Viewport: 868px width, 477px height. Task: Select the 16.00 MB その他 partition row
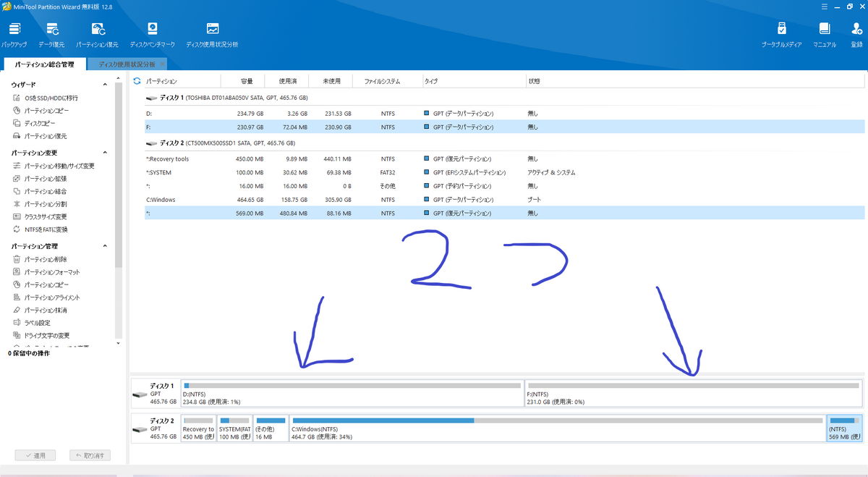[x=505, y=186]
